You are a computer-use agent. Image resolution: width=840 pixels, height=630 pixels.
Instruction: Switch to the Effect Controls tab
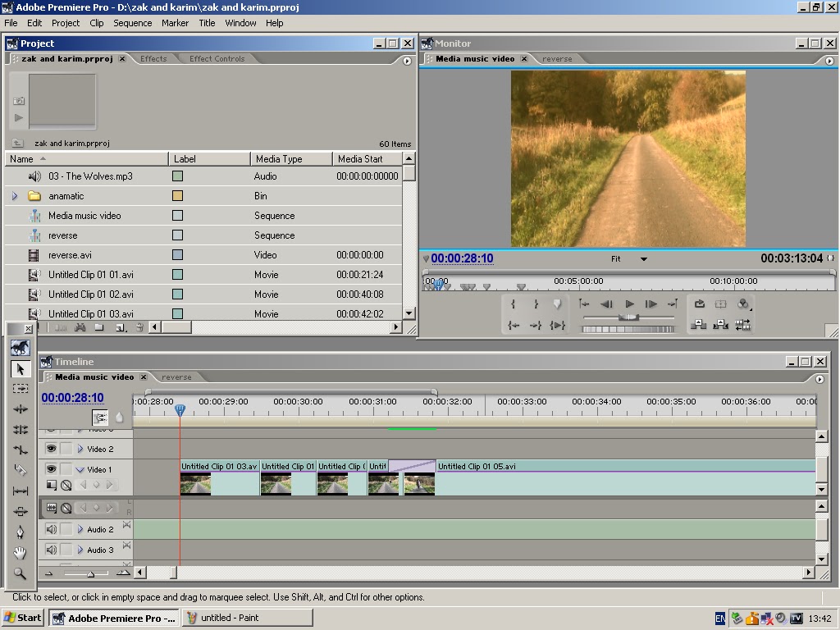(217, 59)
